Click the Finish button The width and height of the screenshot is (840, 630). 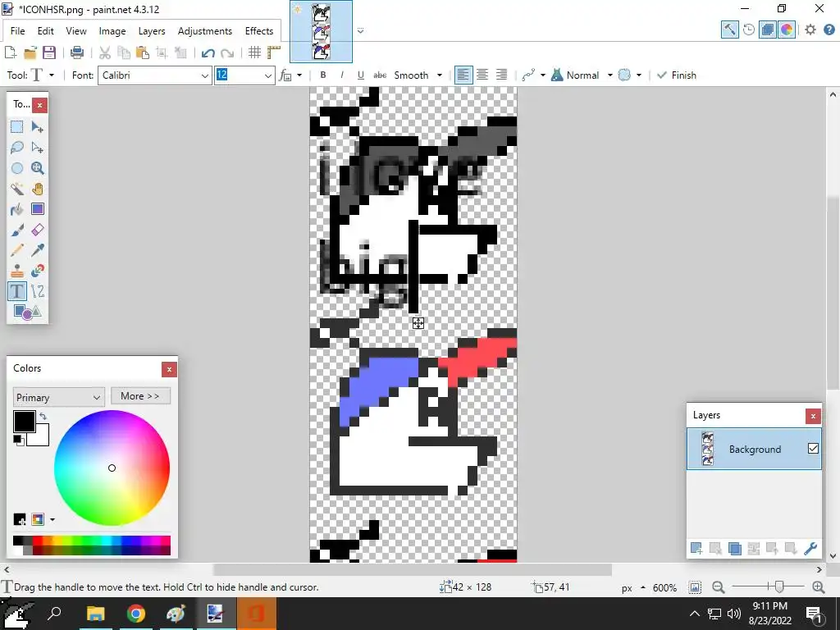677,75
